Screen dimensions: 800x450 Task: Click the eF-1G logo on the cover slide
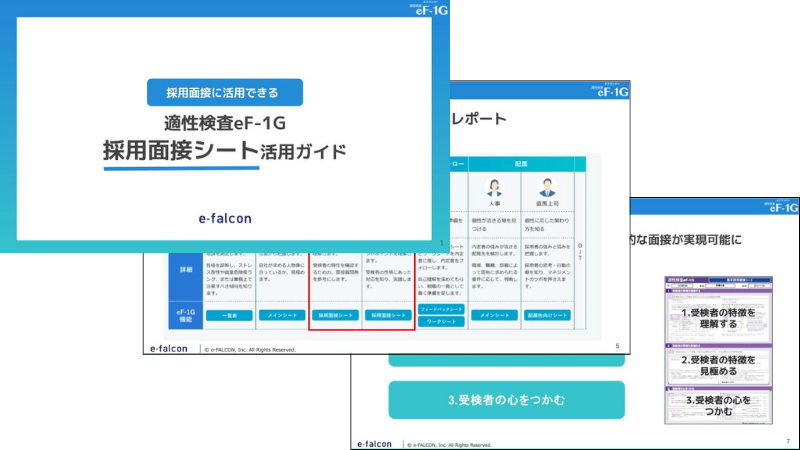click(431, 9)
